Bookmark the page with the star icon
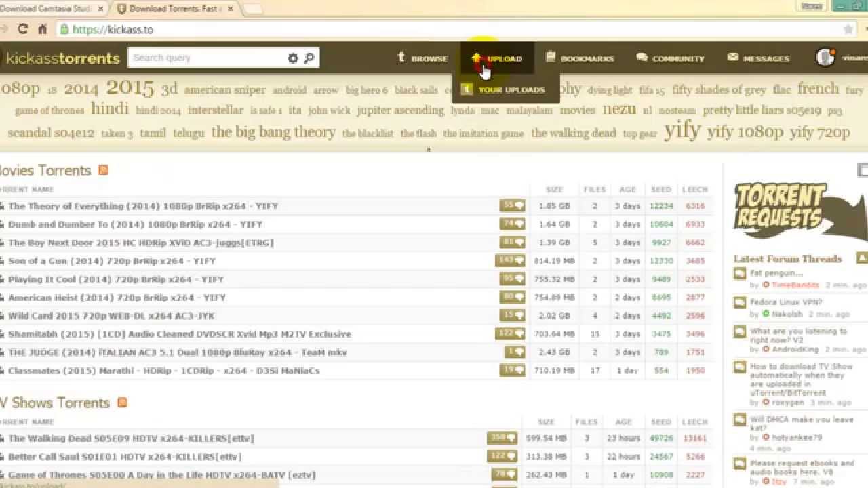 [x=848, y=29]
